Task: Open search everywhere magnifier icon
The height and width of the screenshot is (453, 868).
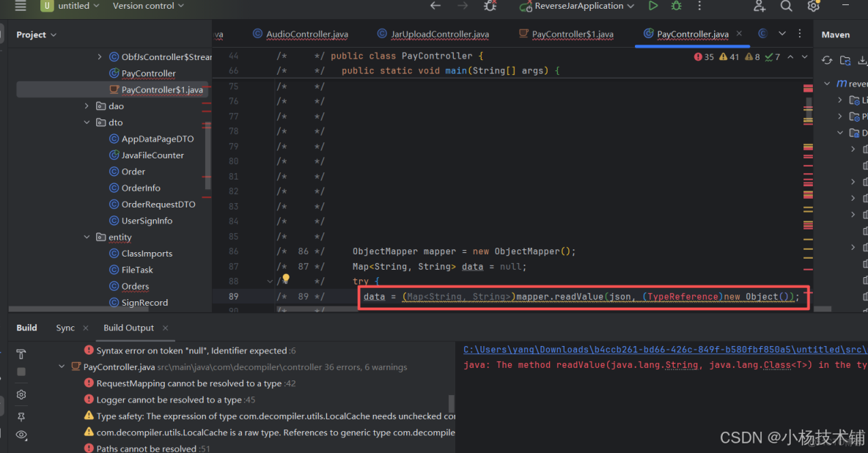Action: [787, 6]
